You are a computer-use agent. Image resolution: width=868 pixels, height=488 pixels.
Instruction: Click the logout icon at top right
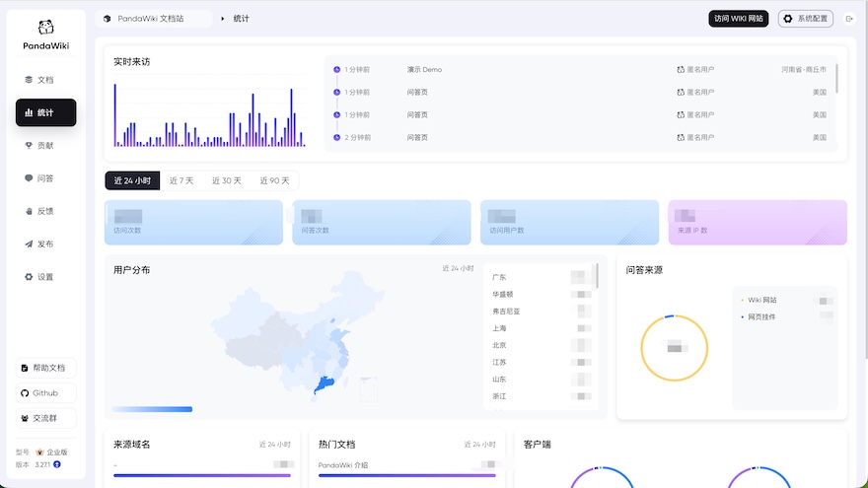click(848, 19)
